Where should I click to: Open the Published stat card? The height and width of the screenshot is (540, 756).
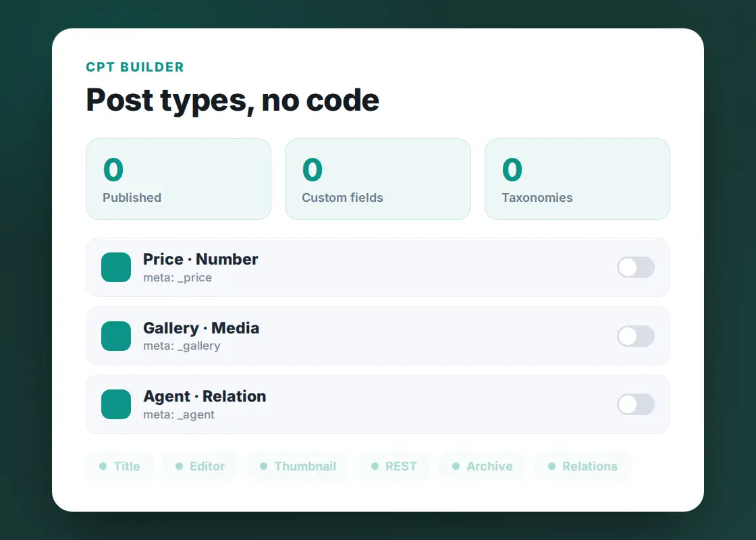click(178, 180)
